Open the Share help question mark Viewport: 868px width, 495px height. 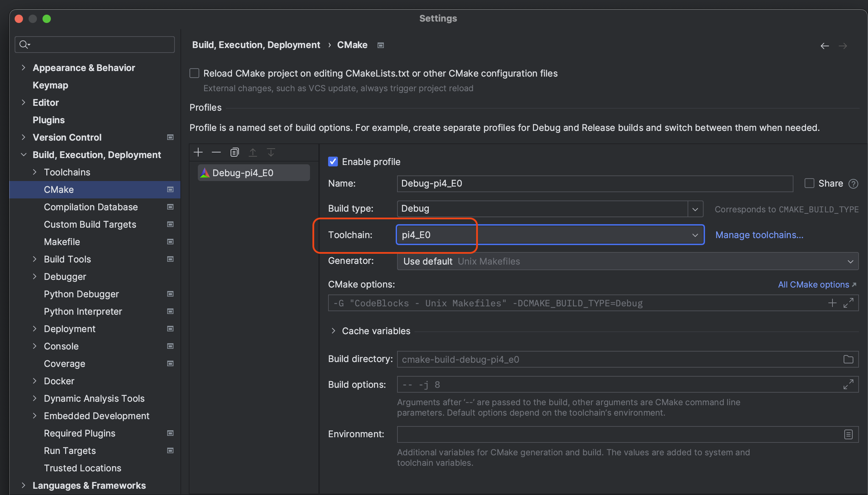853,183
